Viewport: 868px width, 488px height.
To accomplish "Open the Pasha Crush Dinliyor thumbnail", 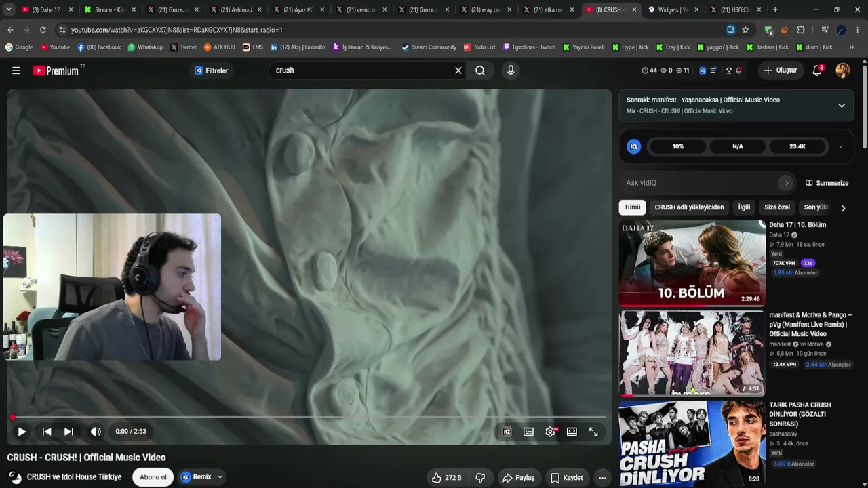I will 692,444.
